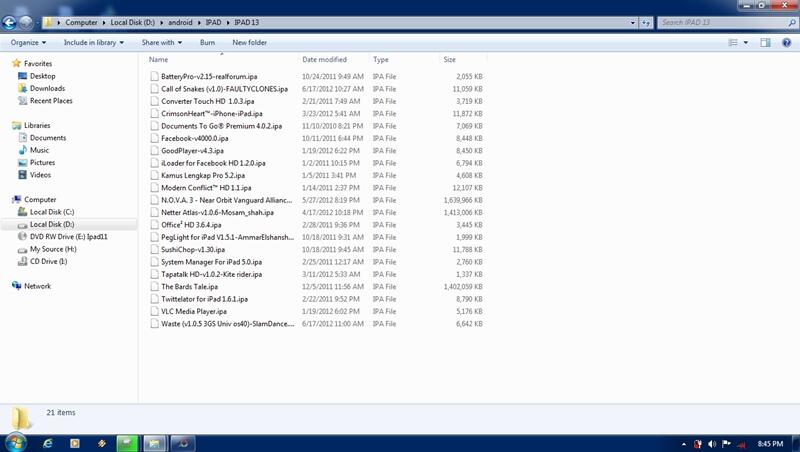Viewport: 800px width, 452px height.
Task: Open the Organize menu
Action: (29, 42)
